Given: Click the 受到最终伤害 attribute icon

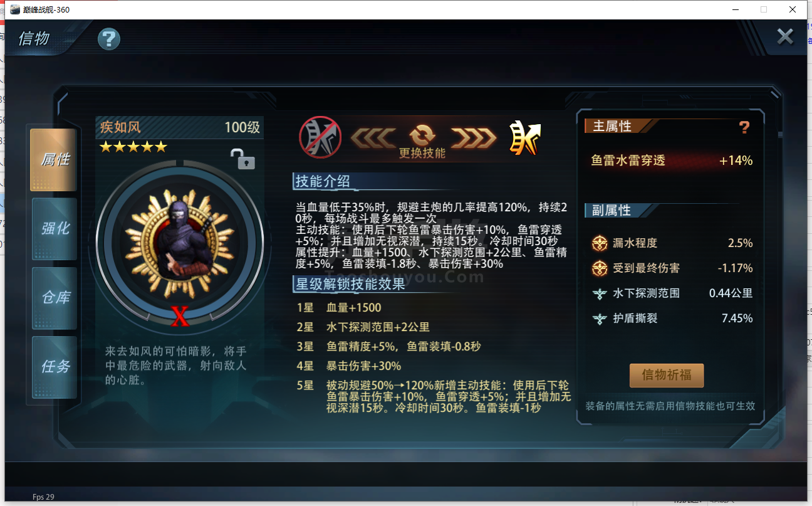Looking at the screenshot, I should click(600, 268).
